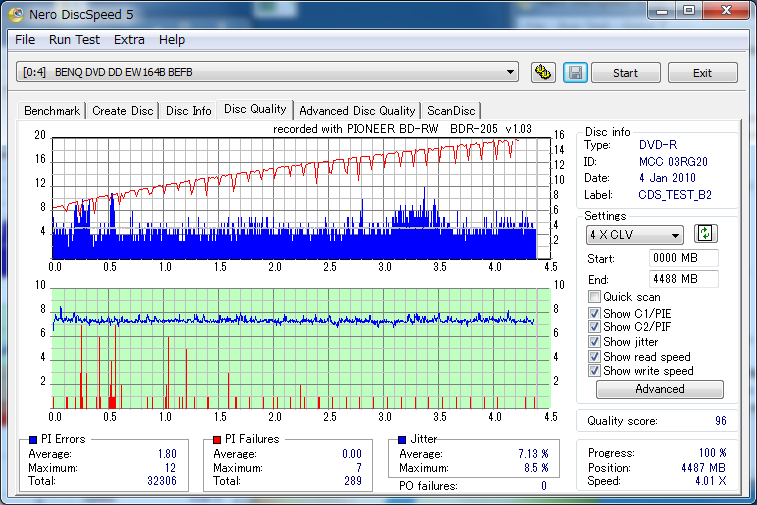Uncheck Show jitter checkbox

tap(594, 342)
